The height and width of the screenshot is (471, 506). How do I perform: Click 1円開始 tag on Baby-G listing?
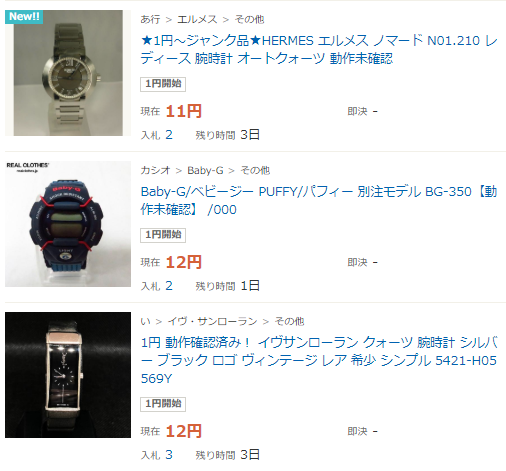tap(163, 235)
